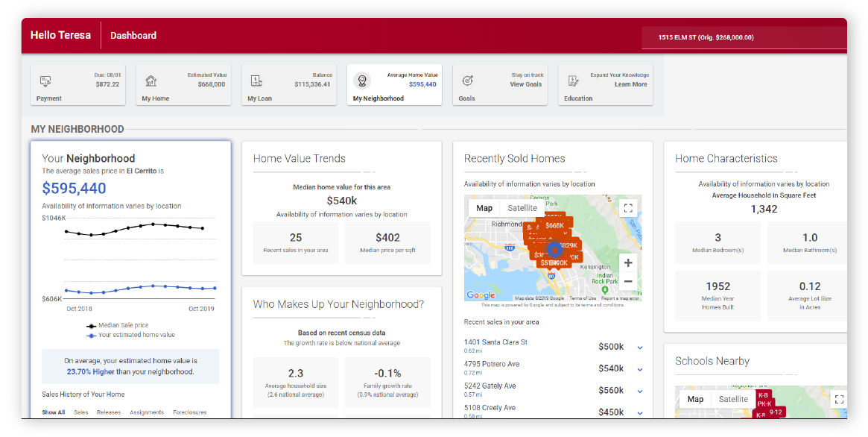Screen dimensions: 868x437
Task: Switch Schools Nearby map to Satellite view
Action: [x=733, y=399]
